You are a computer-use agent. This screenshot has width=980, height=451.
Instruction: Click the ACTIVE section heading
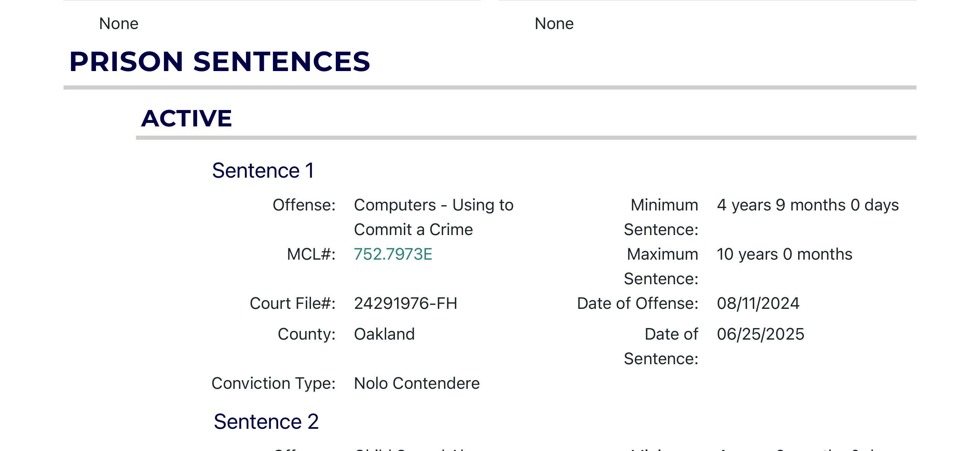[187, 118]
